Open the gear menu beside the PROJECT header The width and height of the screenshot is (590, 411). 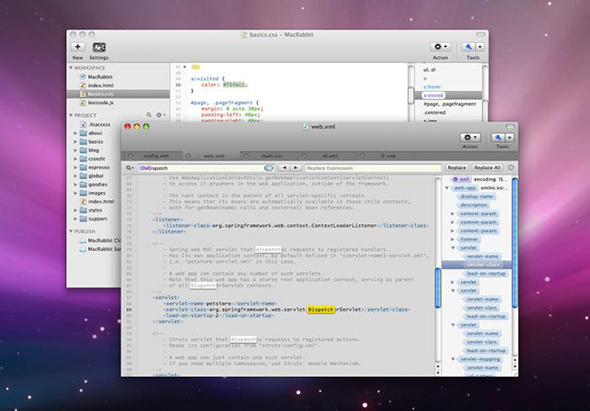coord(161,115)
